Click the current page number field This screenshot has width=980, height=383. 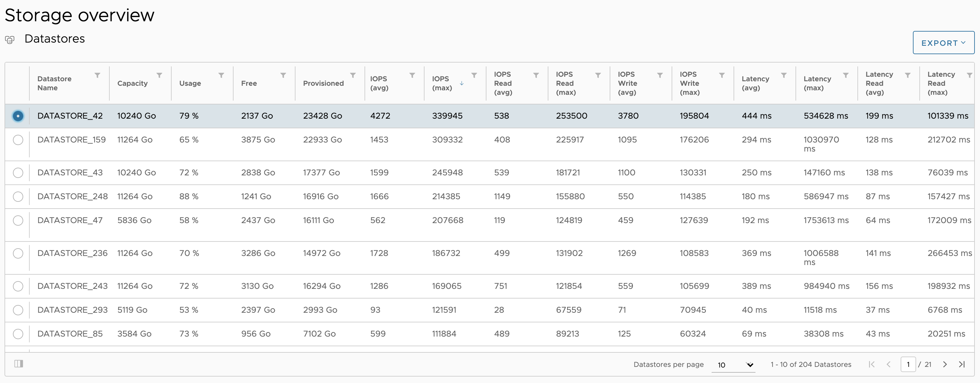coord(908,364)
